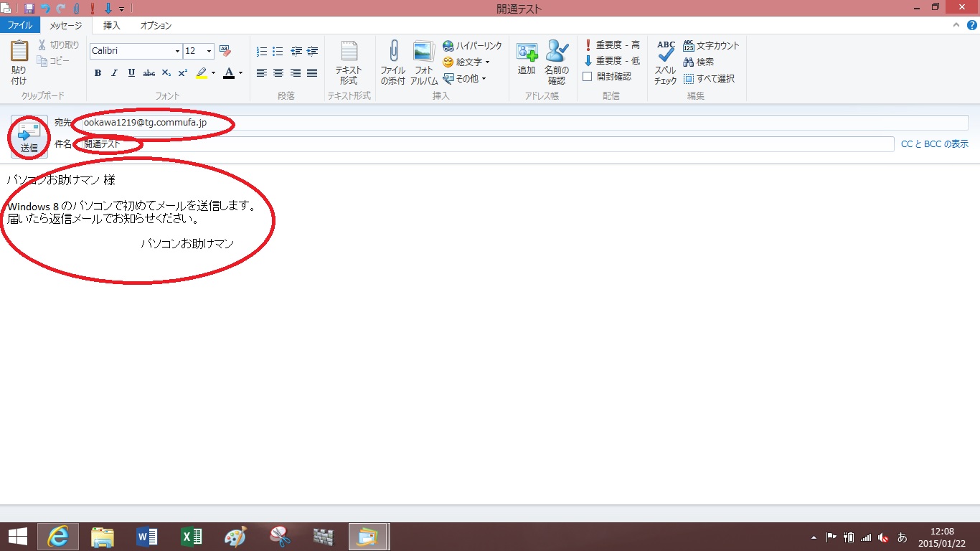980x551 pixels.
Task: Insert a photo album (フォトアルバム)
Action: click(424, 63)
